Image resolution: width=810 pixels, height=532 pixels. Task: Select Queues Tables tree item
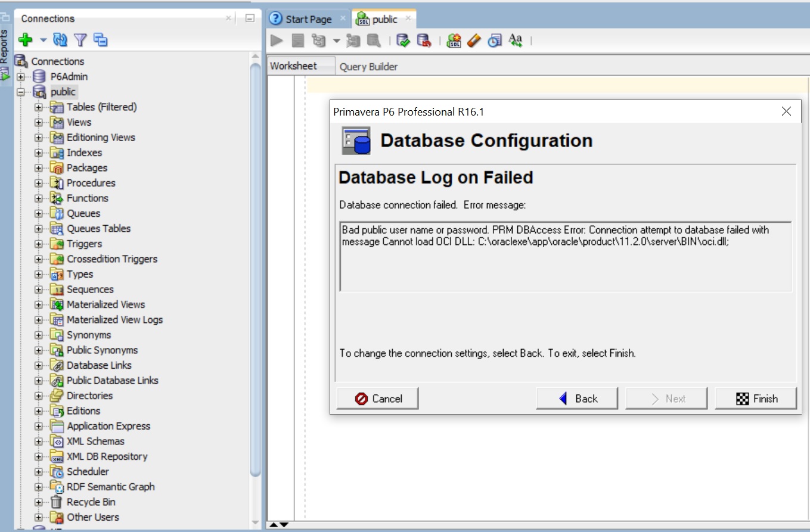point(98,228)
